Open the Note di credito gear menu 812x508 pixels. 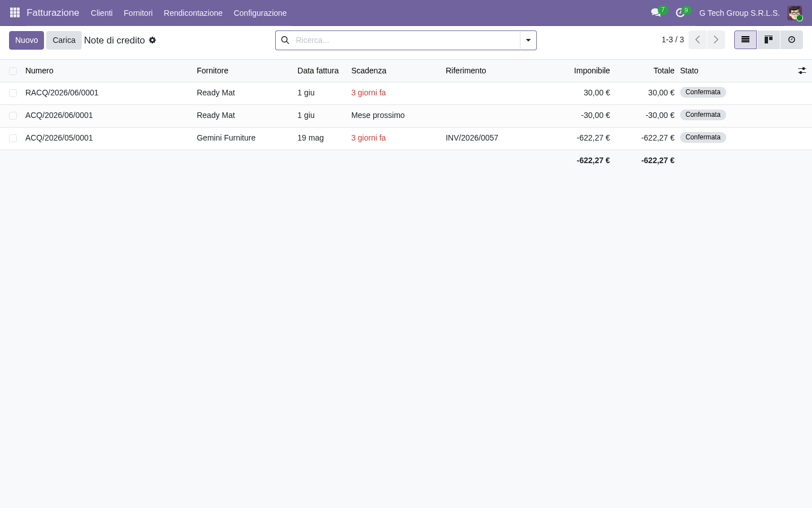152,40
